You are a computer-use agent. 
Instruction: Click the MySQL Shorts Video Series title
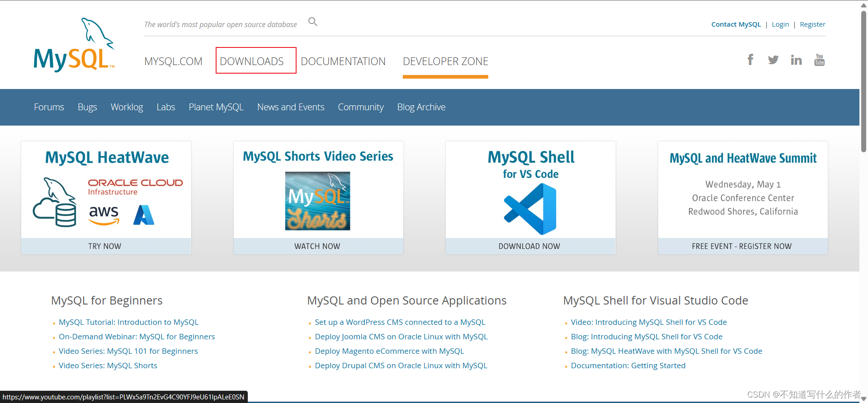coord(318,156)
